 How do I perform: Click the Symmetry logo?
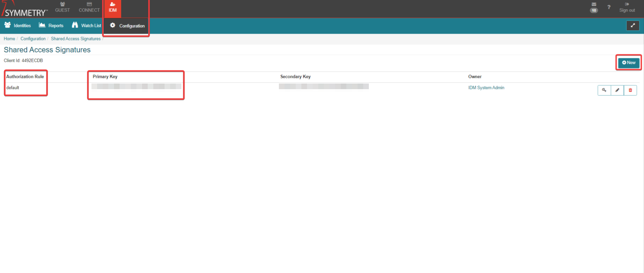pos(25,9)
